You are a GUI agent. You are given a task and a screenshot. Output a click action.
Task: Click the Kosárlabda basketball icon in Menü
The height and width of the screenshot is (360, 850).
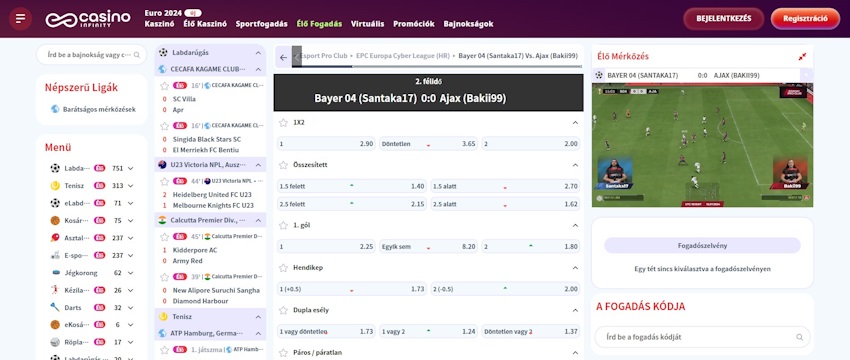click(x=55, y=221)
